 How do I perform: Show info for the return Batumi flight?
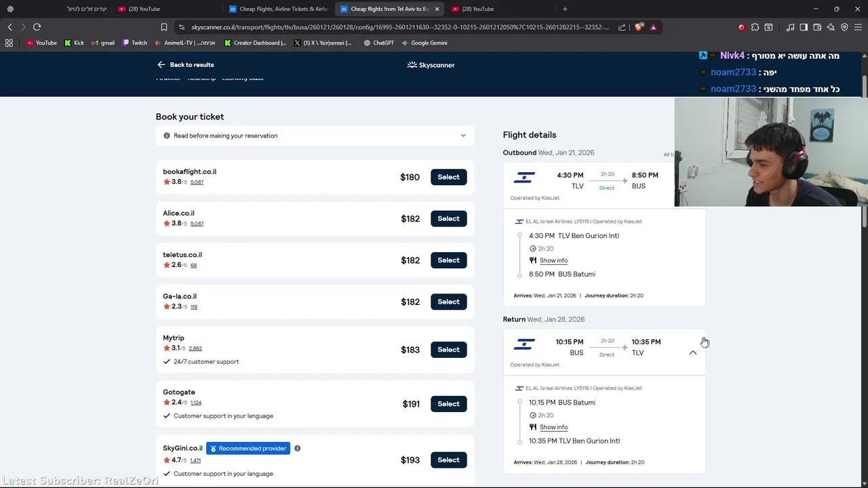pyautogui.click(x=553, y=428)
